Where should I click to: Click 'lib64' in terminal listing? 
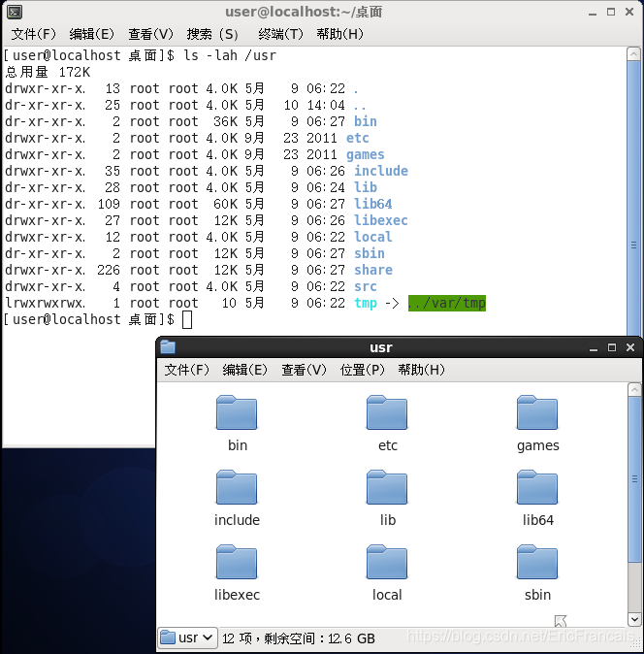pyautogui.click(x=373, y=204)
